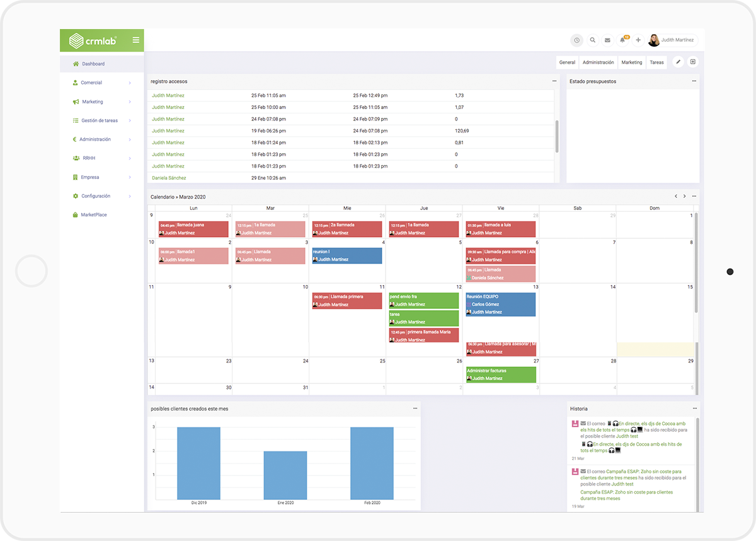
Task: Click the Dic 2019 chart bar
Action: click(x=198, y=463)
